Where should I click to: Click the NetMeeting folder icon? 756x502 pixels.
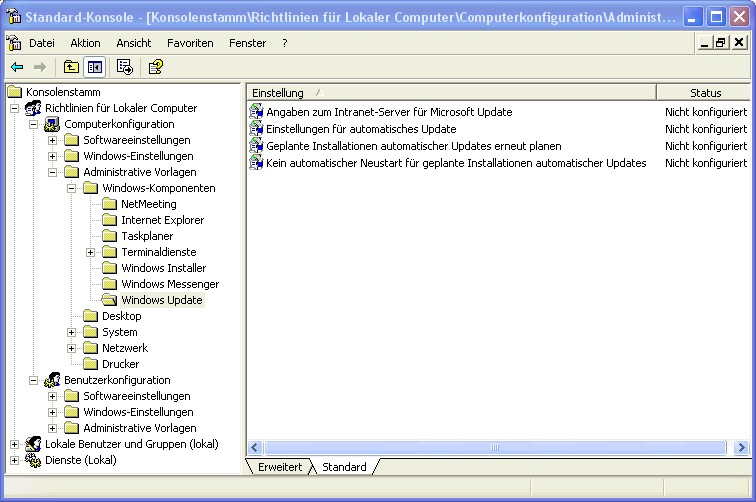coord(109,204)
